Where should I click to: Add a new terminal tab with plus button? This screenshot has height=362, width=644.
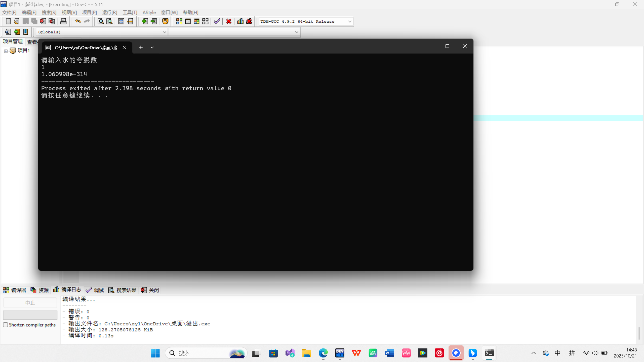coord(141,48)
